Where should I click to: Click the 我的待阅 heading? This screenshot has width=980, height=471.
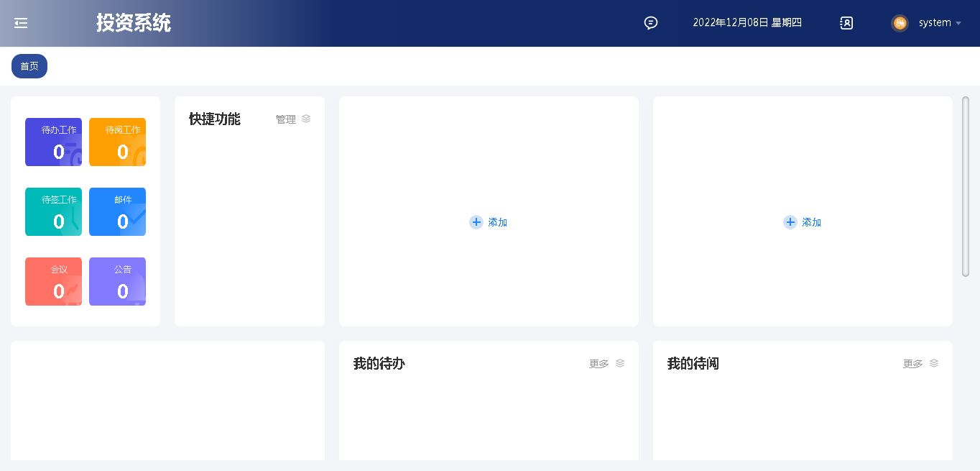[693, 364]
